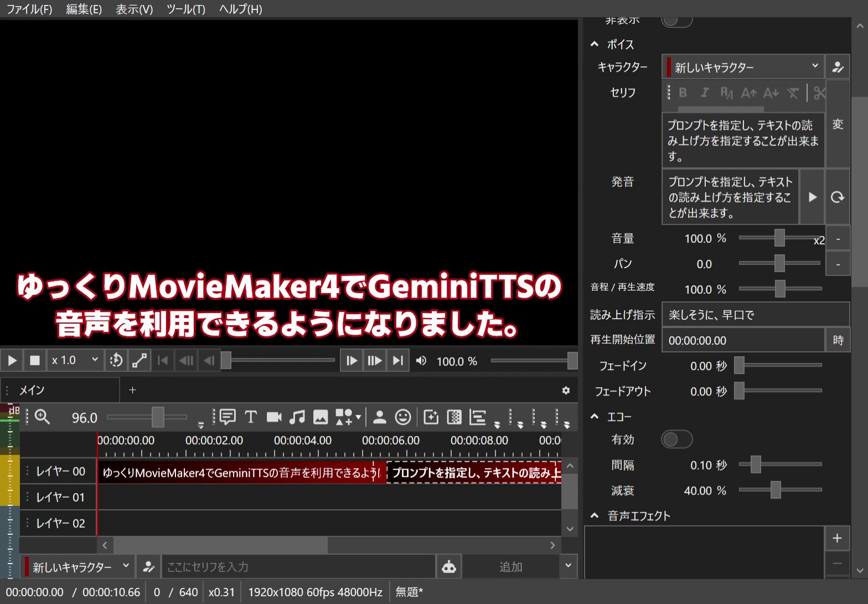Add a text item with T icon
The height and width of the screenshot is (604, 868).
click(x=251, y=417)
